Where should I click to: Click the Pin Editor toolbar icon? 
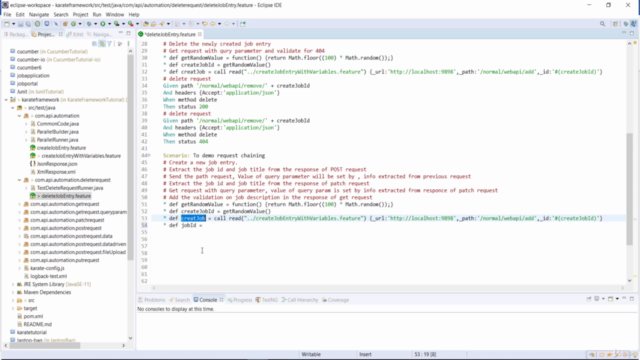pyautogui.click(x=242, y=24)
